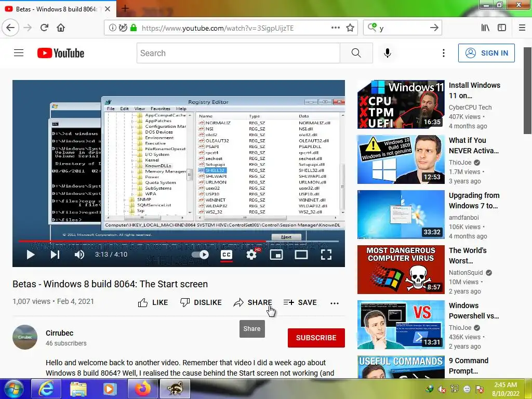This screenshot has width=532, height=399.
Task: Open 9 Command Prompt video title
Action: pos(469,366)
